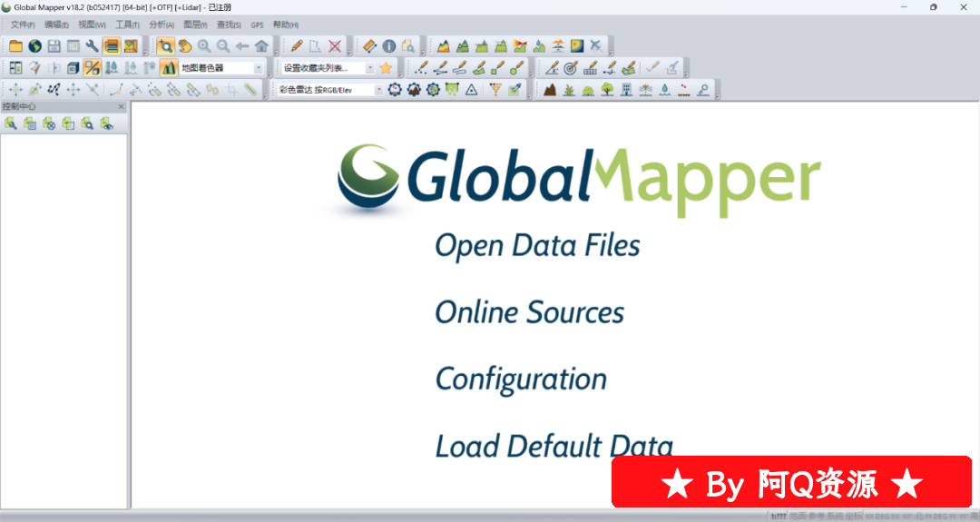The image size is (980, 522).
Task: Toggle the Control Center layers icon
Action: 112,45
